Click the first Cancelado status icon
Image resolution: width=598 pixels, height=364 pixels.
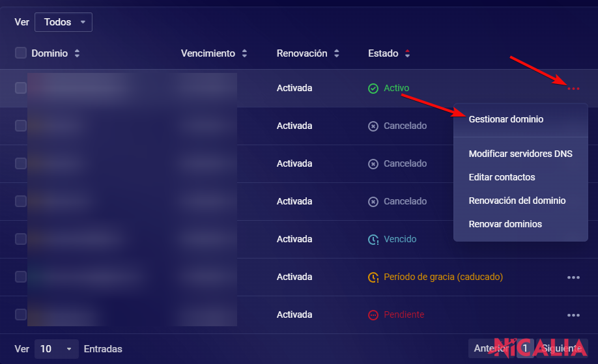pos(373,126)
